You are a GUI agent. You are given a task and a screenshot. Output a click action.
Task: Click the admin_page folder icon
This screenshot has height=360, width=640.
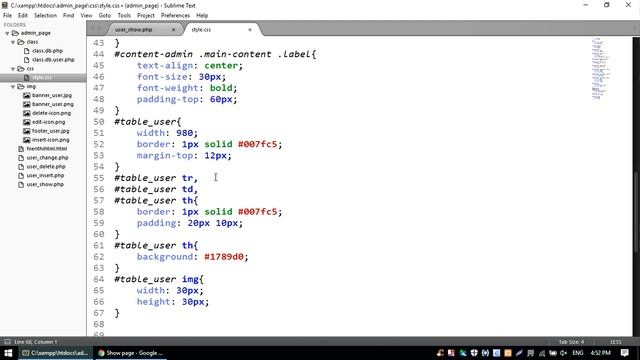16,33
